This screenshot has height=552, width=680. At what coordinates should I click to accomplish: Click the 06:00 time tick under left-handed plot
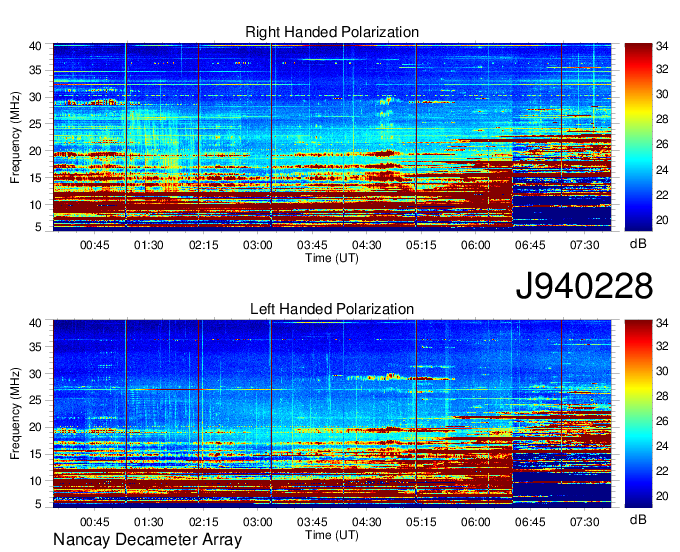(x=475, y=522)
